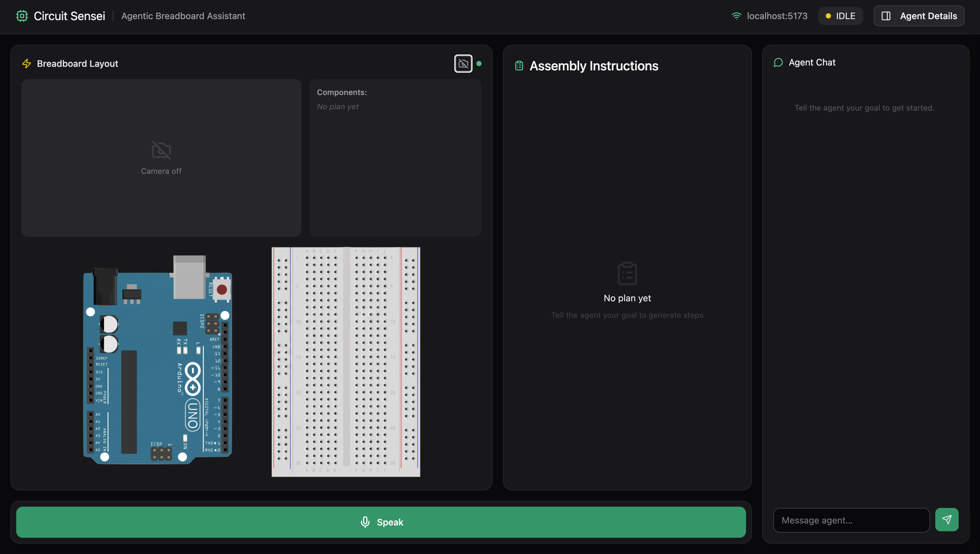Click the Circuit Sensei chip logo icon
980x554 pixels.
22,16
